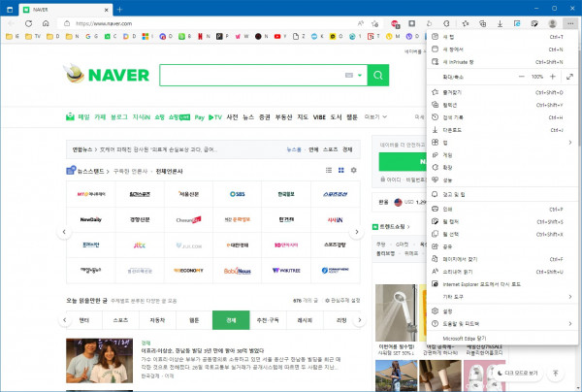Open the TV bookmark folder
The image size is (582, 392).
[33, 36]
